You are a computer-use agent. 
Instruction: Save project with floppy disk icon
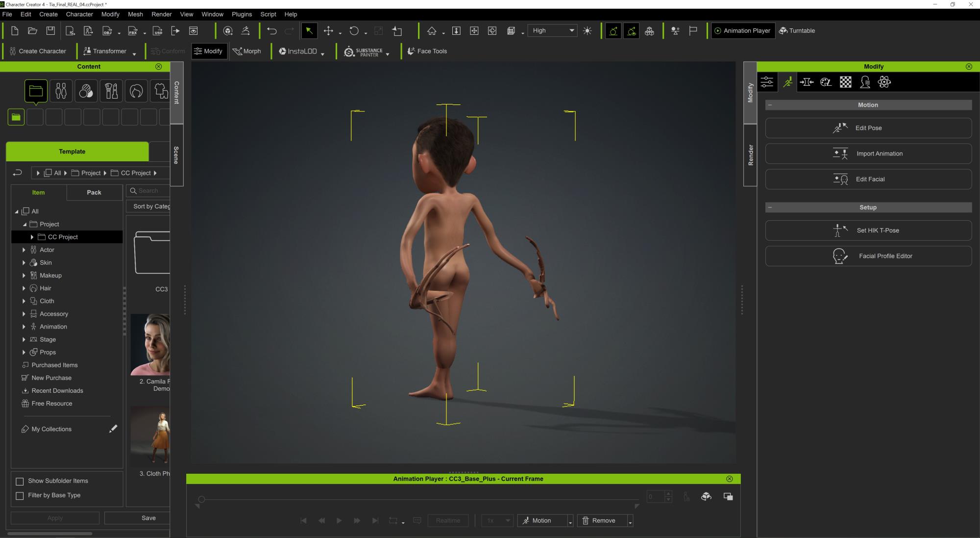[50, 31]
